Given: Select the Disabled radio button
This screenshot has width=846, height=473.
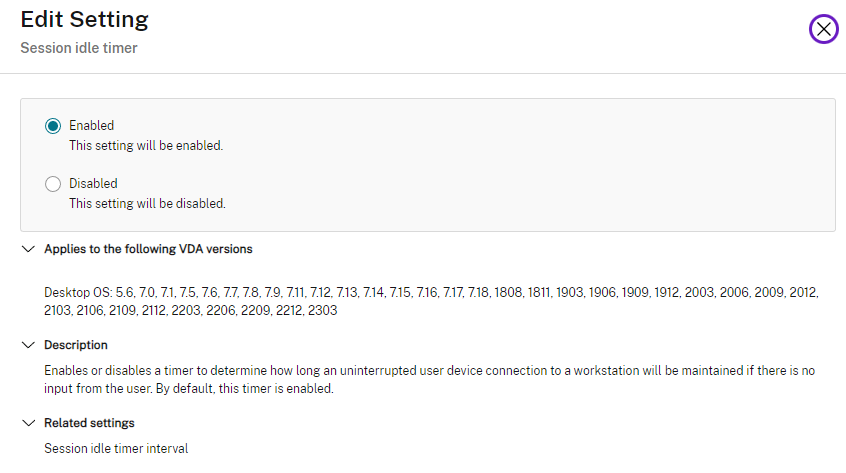Looking at the screenshot, I should coord(53,184).
